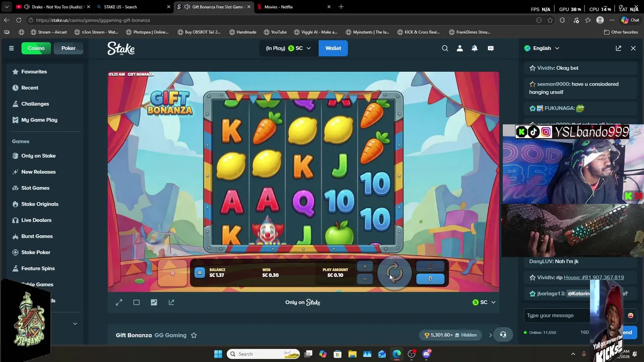
Task: Open Discord from the taskbar
Action: (x=426, y=354)
